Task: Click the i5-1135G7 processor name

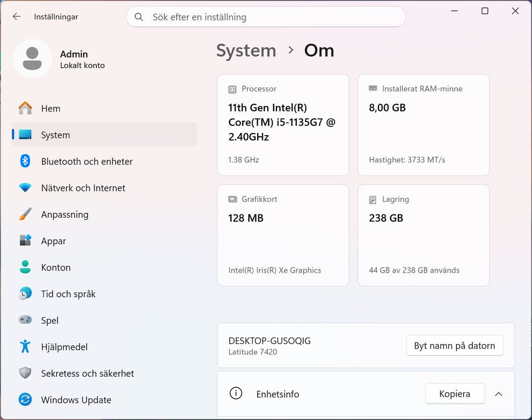Action: (x=282, y=122)
